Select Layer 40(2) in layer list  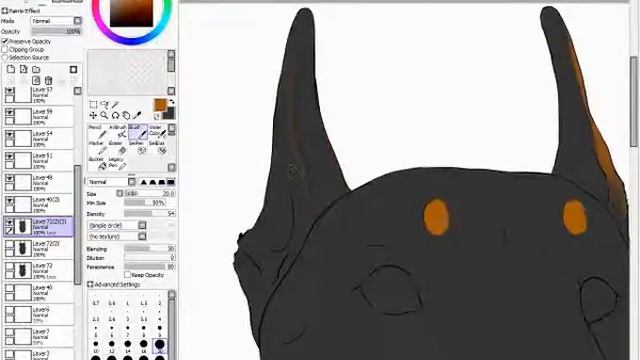(x=39, y=204)
